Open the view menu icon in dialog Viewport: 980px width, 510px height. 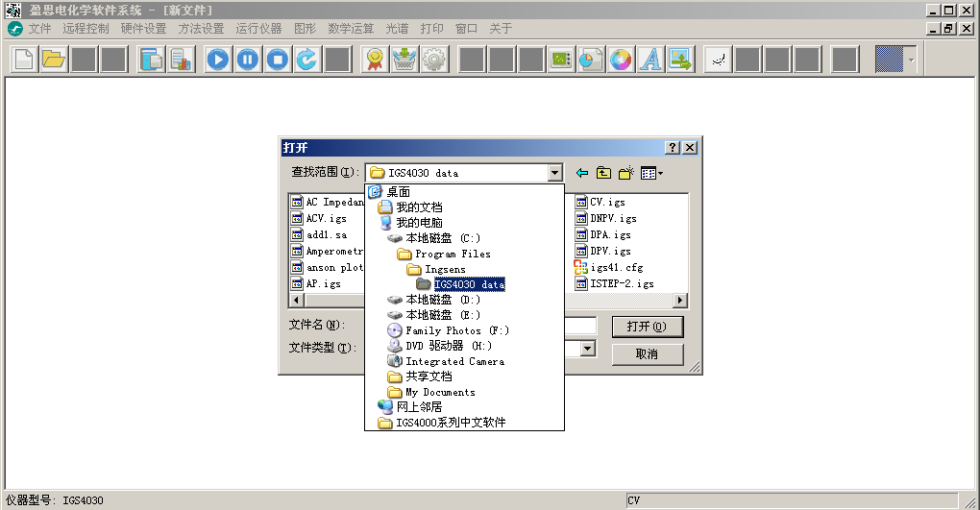tap(651, 173)
